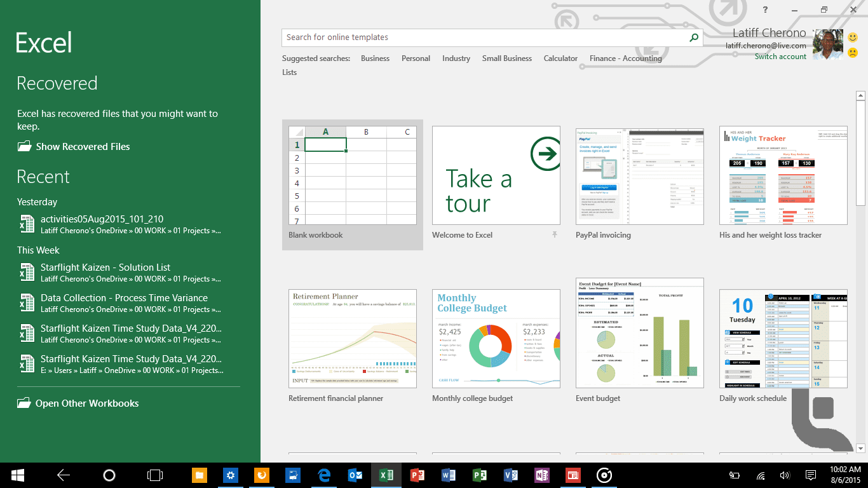Screen dimensions: 868x488
Task: Click the Switch account link
Action: (780, 57)
